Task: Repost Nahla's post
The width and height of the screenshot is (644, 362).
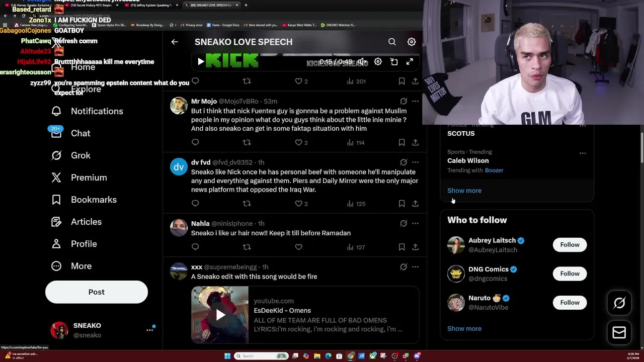Action: click(247, 247)
